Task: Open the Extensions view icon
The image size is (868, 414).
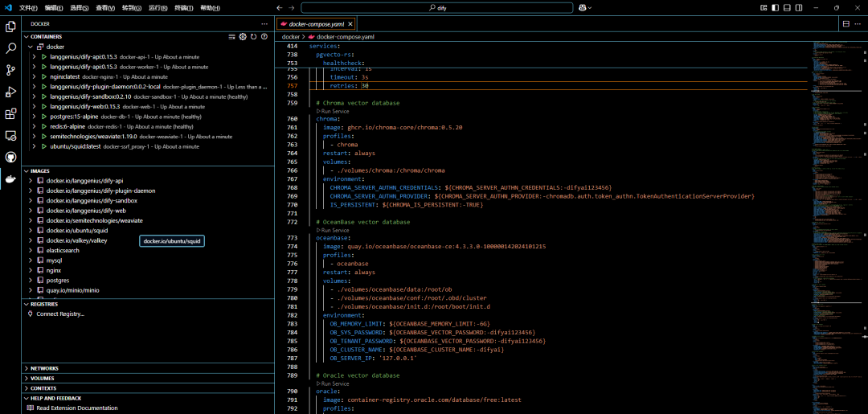Action: point(10,114)
